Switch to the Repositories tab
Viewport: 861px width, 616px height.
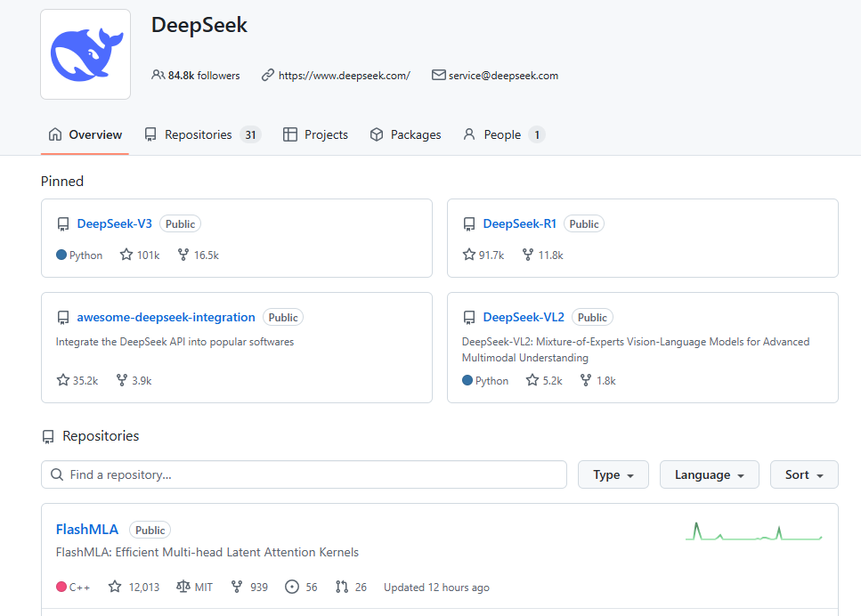202,134
